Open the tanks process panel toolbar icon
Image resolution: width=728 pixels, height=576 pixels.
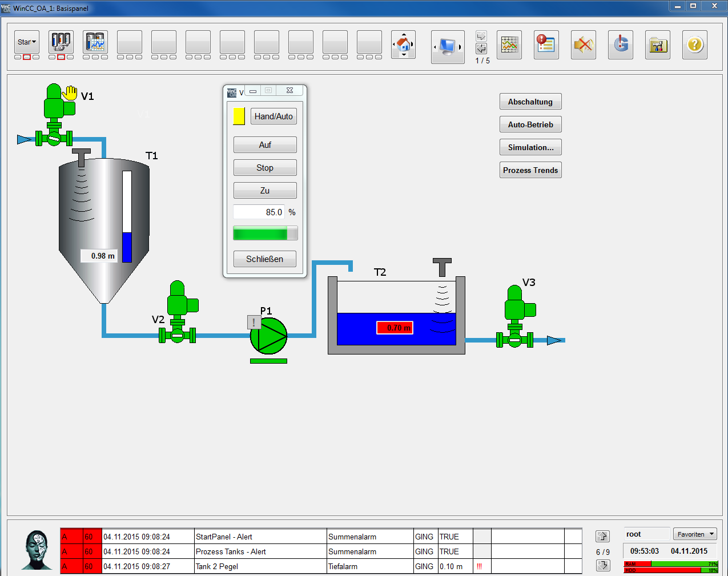[61, 42]
